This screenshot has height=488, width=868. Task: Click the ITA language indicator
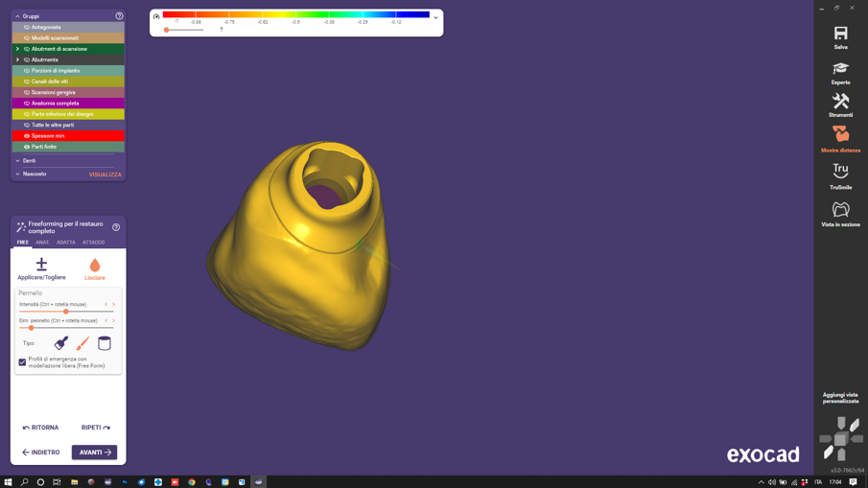click(x=817, y=482)
